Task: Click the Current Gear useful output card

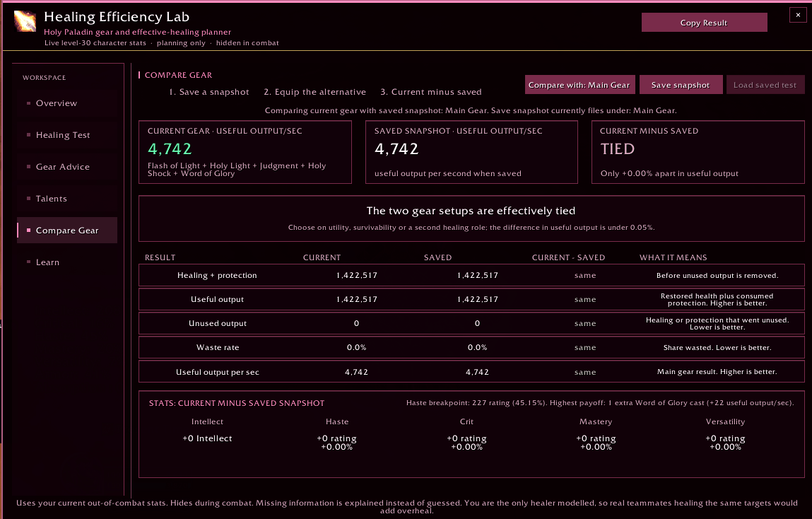Action: pyautogui.click(x=245, y=152)
